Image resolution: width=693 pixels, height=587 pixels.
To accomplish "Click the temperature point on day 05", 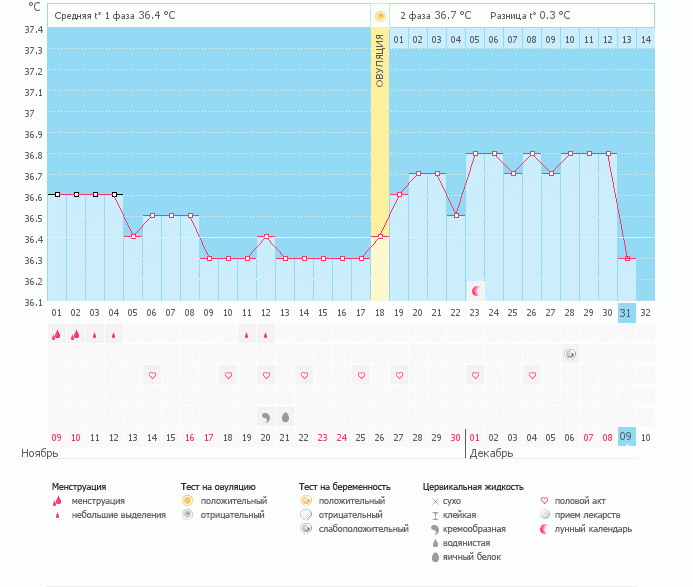I will tap(133, 236).
